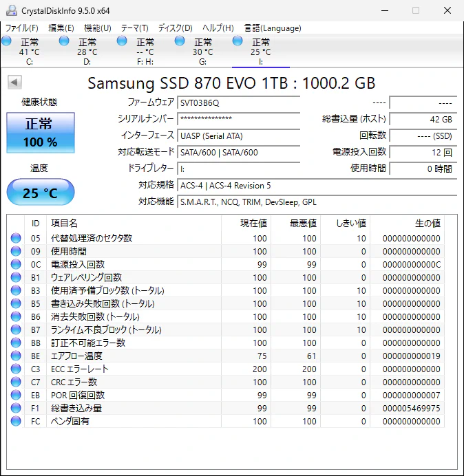
Task: Click the drive letter field I:
Action: [x=238, y=169]
